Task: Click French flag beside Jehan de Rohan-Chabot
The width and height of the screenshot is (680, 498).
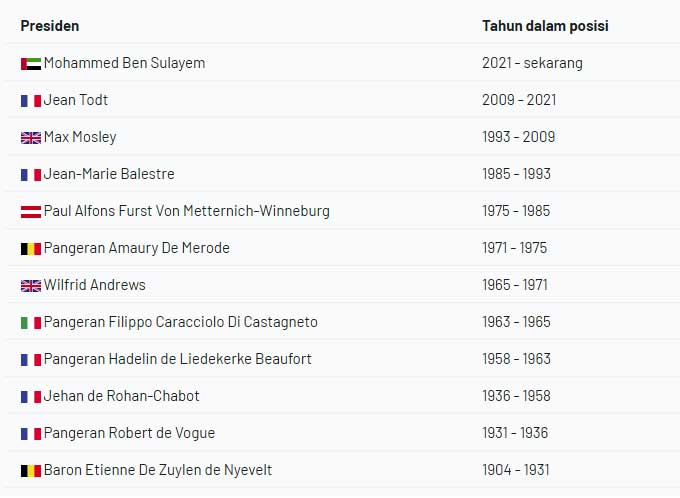Action: pyautogui.click(x=31, y=397)
